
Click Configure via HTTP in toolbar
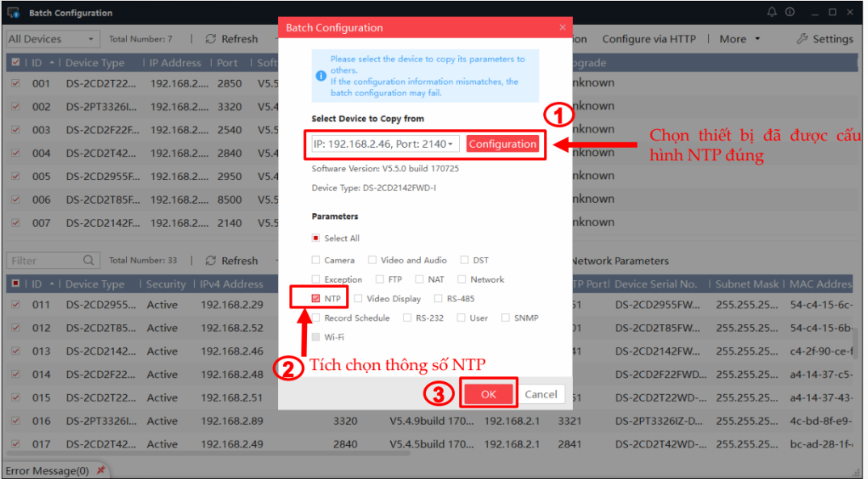(x=648, y=39)
